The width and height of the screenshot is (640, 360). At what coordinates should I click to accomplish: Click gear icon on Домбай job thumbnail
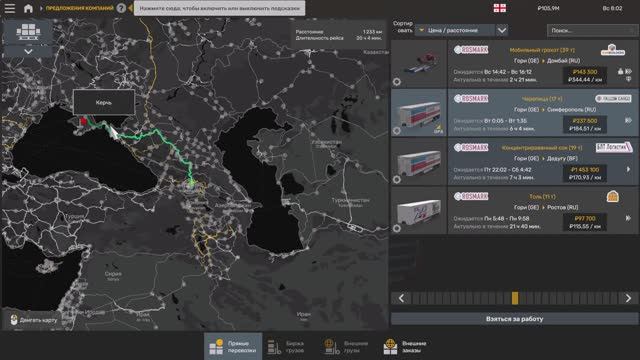(397, 82)
